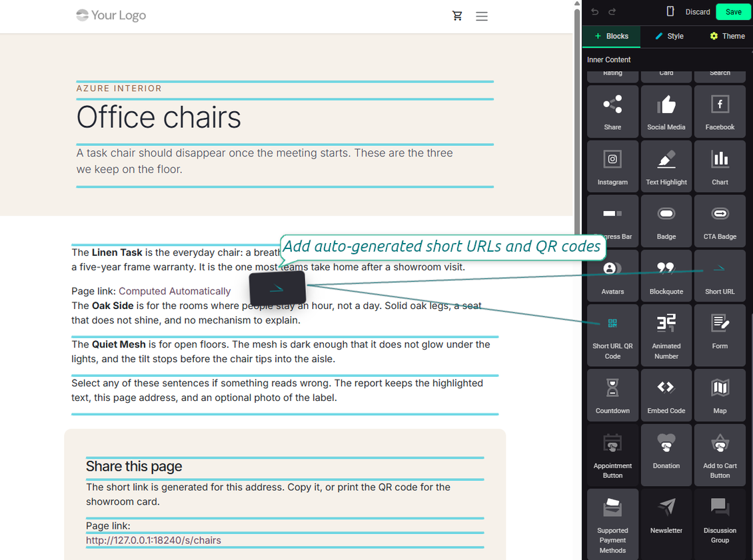Switch to the Blocks tab
This screenshot has height=560, width=753.
pyautogui.click(x=611, y=36)
